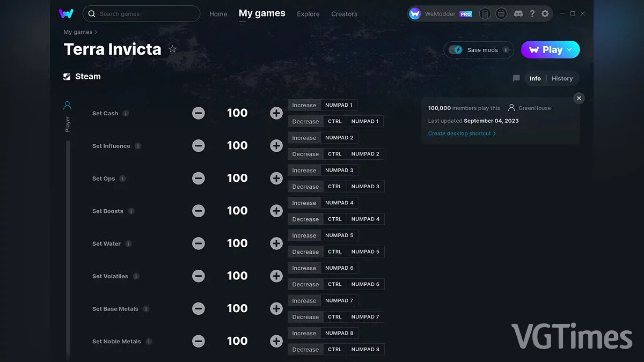The height and width of the screenshot is (362, 644).
Task: Open the help question mark icon
Action: pyautogui.click(x=532, y=13)
